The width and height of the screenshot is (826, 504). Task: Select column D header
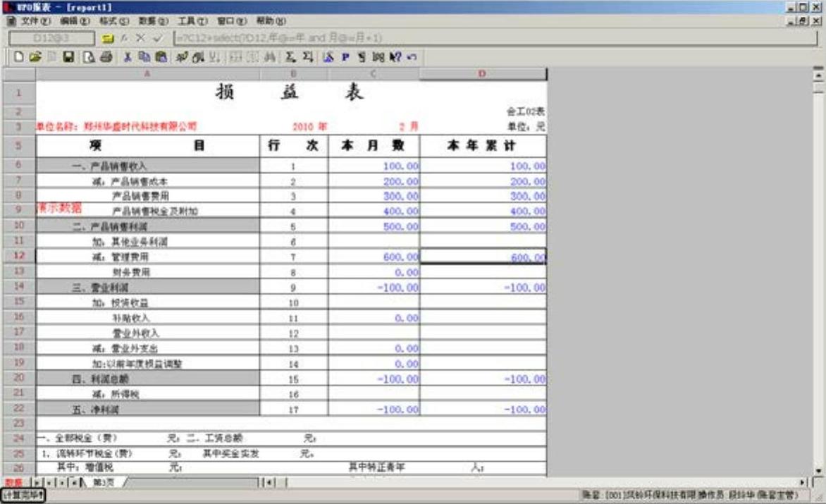click(483, 74)
